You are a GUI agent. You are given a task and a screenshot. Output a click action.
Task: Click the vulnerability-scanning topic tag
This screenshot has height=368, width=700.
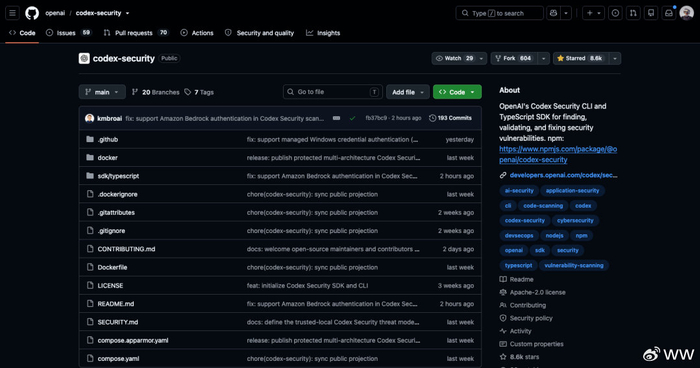[574, 265]
